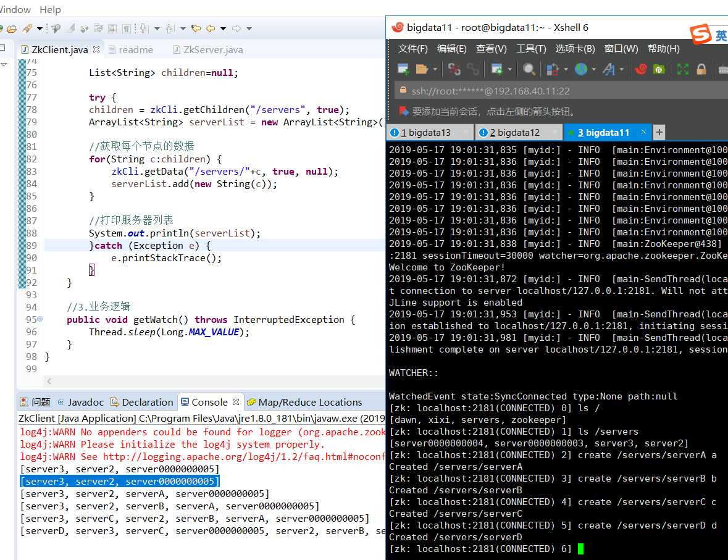Open the Next Annotation dropdown arrow
The image size is (728, 560).
157,29
